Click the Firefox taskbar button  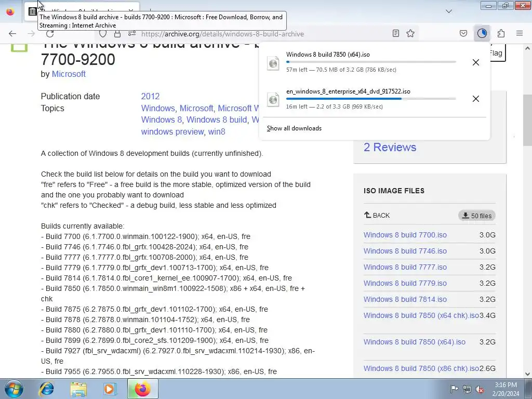142,389
